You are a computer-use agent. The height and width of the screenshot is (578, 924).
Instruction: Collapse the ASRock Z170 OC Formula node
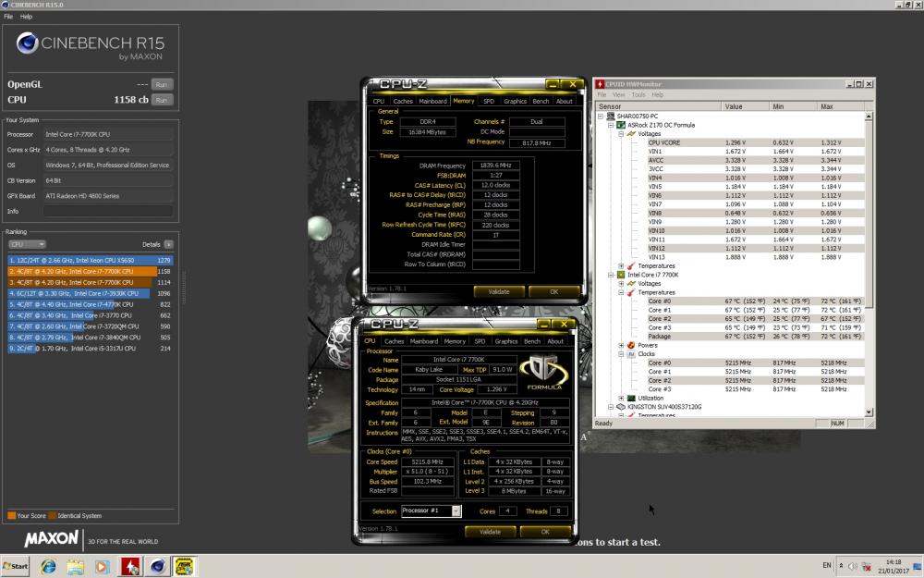pos(611,125)
